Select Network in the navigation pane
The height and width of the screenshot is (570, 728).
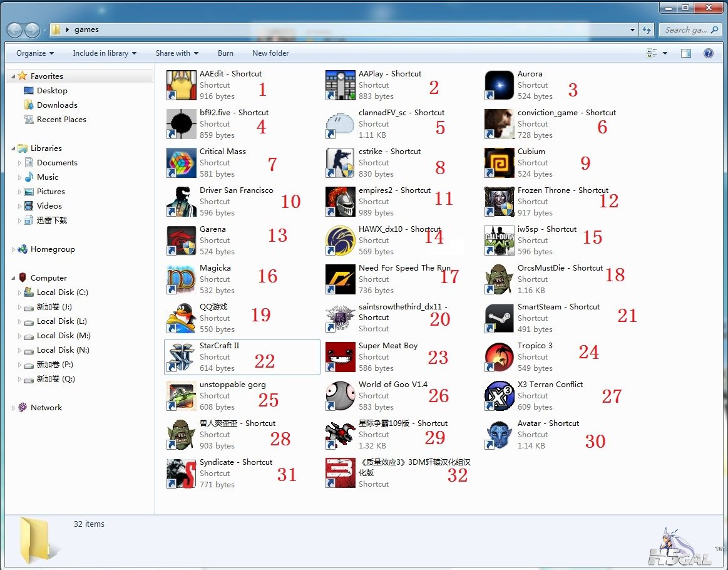(46, 407)
